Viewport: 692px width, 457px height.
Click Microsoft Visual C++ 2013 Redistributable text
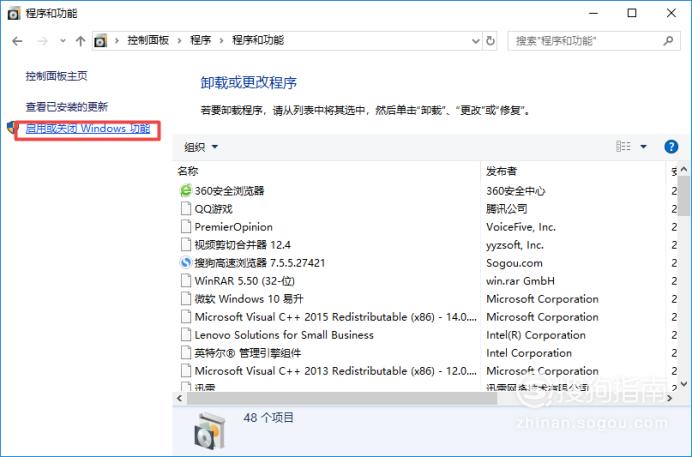(x=336, y=371)
